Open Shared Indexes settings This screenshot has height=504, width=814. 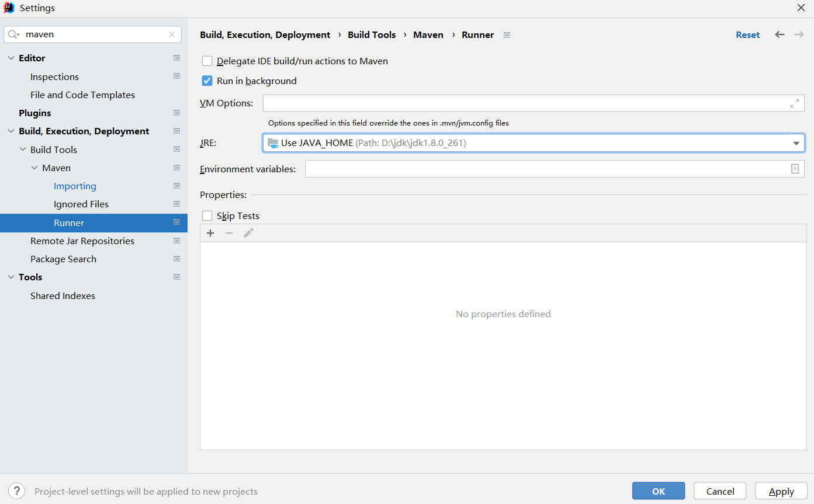[x=63, y=296]
